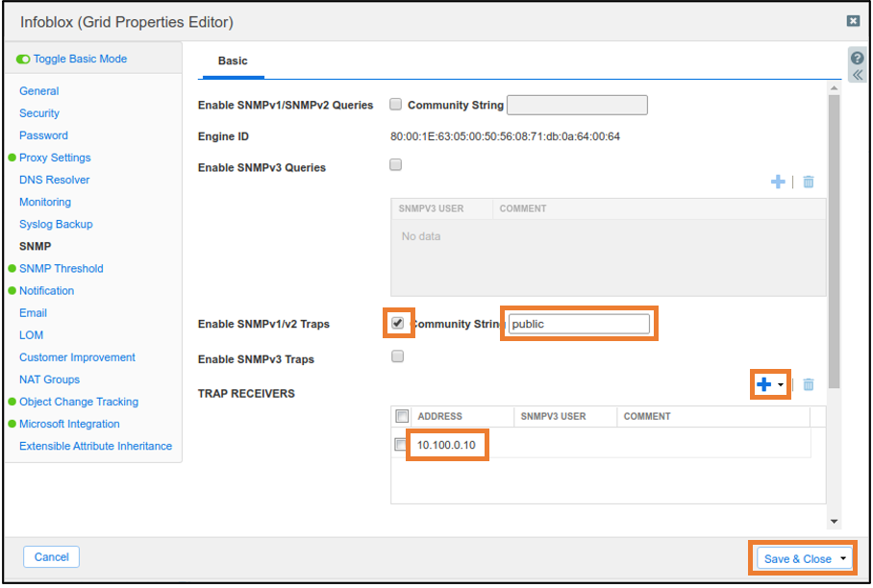The height and width of the screenshot is (588, 873).
Task: Go to Email section
Action: pos(33,313)
